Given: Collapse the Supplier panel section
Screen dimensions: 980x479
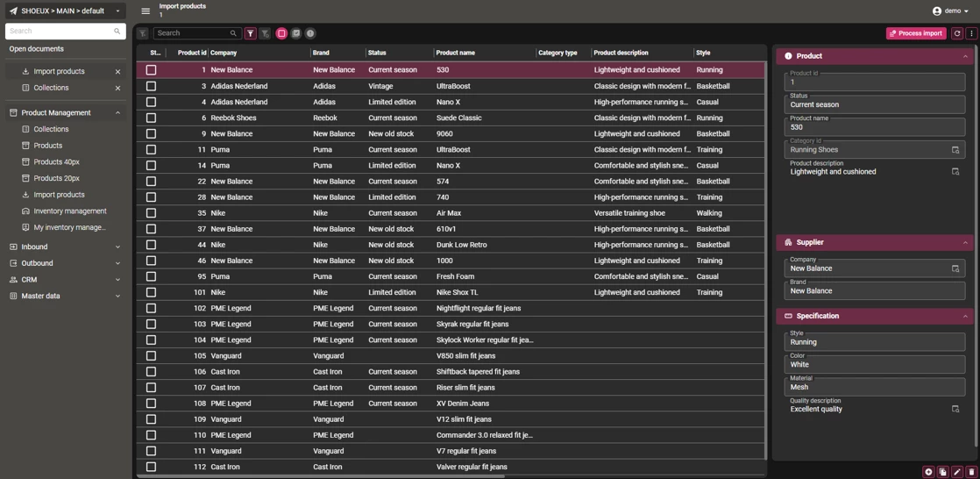Looking at the screenshot, I should (x=965, y=242).
